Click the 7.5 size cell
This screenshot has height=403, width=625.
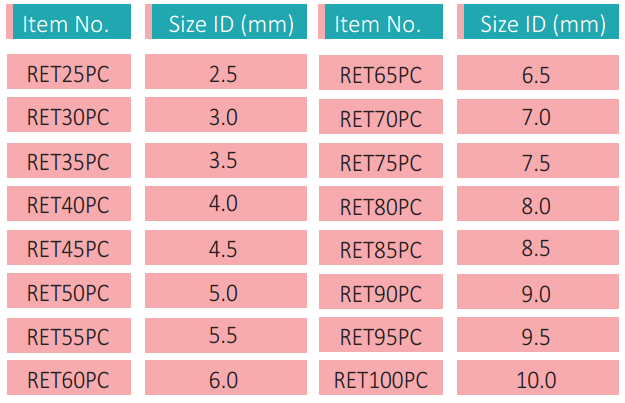(x=536, y=162)
